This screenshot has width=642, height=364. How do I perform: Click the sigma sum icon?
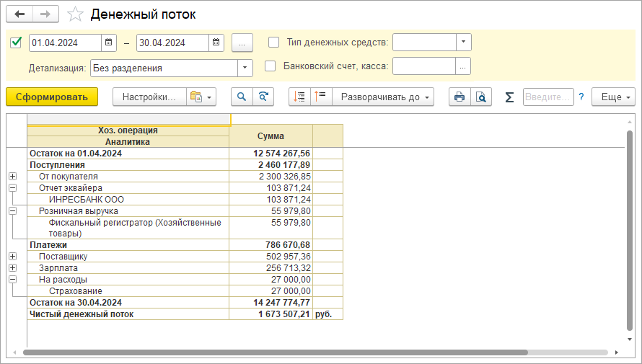[509, 97]
